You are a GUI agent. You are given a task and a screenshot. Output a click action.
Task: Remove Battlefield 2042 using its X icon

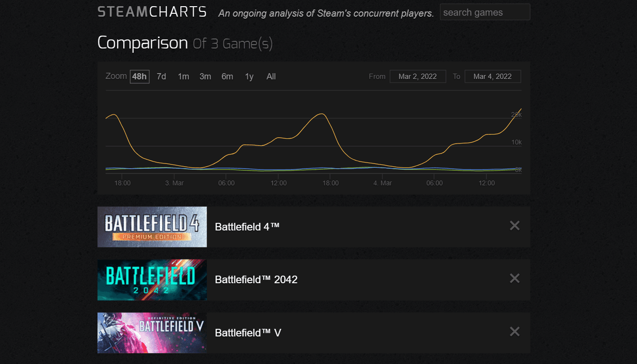click(514, 279)
